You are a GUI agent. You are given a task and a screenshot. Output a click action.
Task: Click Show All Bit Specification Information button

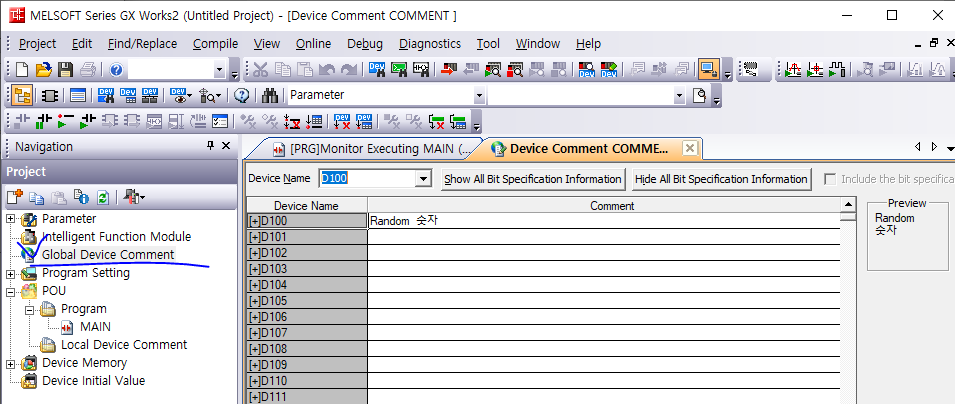[x=533, y=179]
